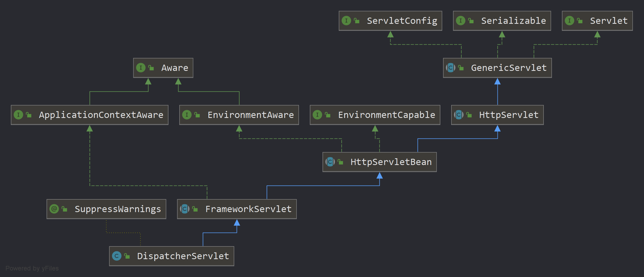Select DispatcherServlet class label
644x277 pixels.
click(x=183, y=256)
